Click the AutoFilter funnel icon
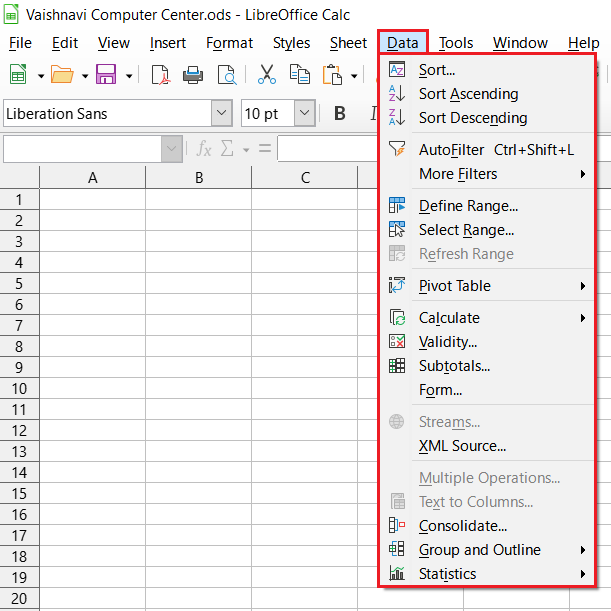The image size is (611, 611). coord(397,149)
